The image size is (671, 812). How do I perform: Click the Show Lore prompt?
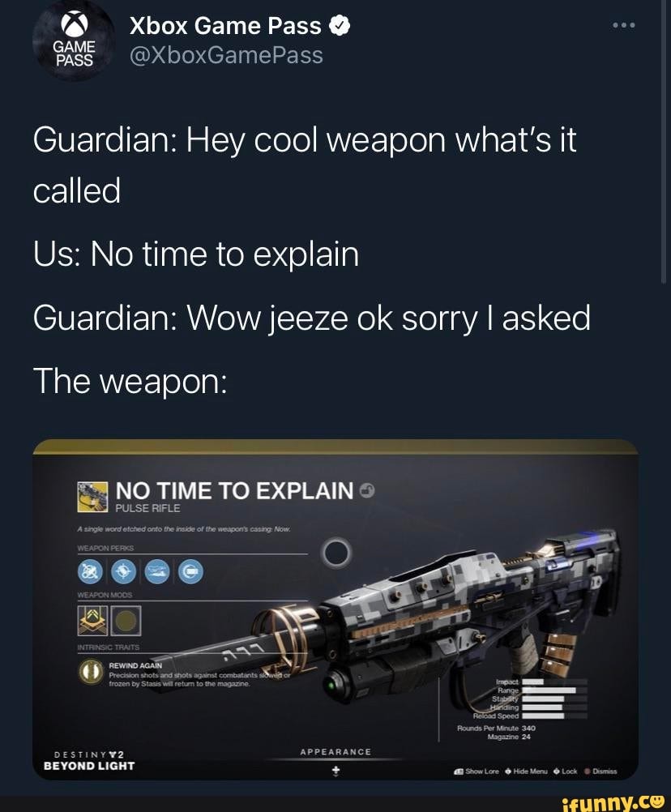[477, 771]
